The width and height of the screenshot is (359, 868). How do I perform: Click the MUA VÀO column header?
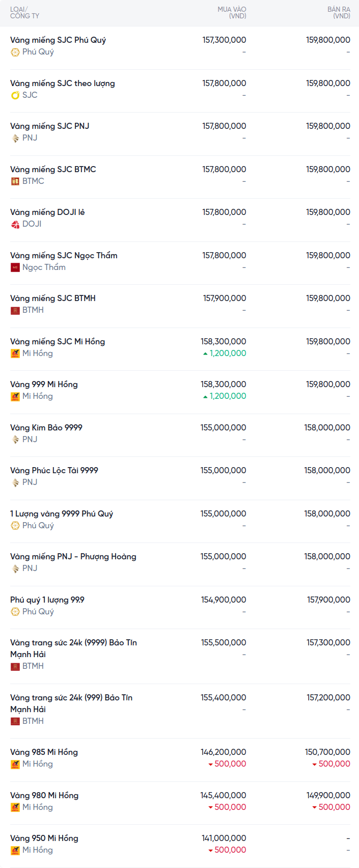tap(232, 13)
